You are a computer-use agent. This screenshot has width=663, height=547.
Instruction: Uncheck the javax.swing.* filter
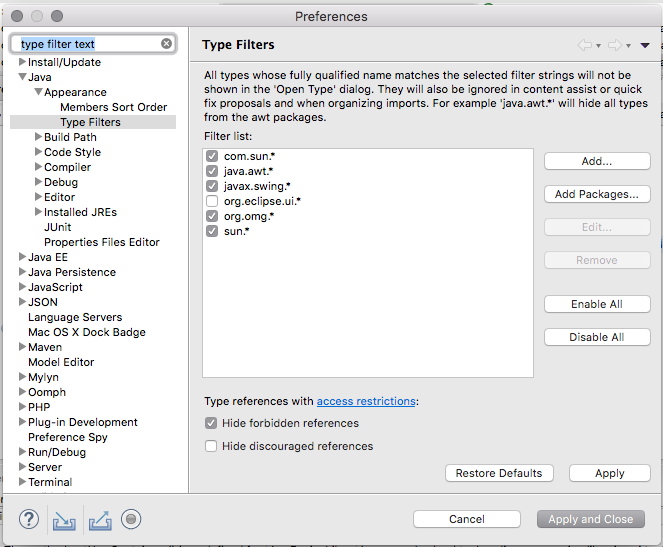[212, 186]
